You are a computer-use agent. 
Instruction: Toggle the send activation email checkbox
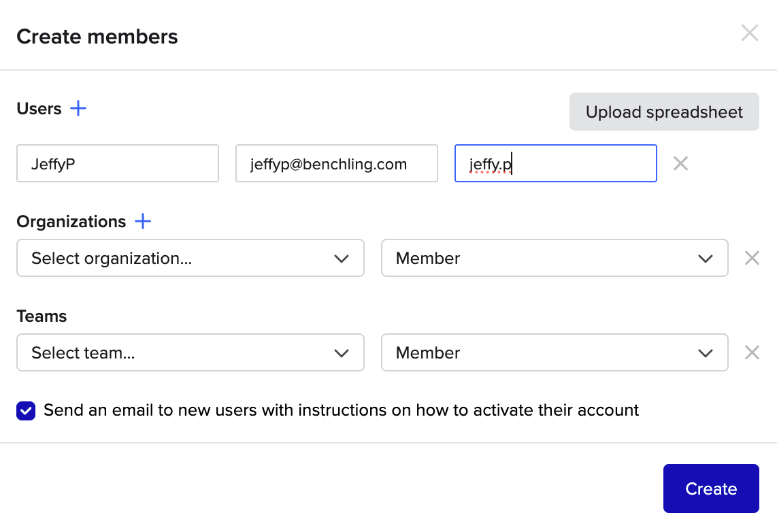click(26, 411)
